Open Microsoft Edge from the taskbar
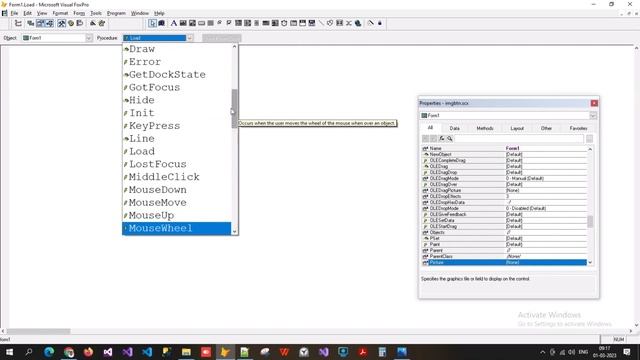Image resolution: width=640 pixels, height=360 pixels. click(x=49, y=352)
